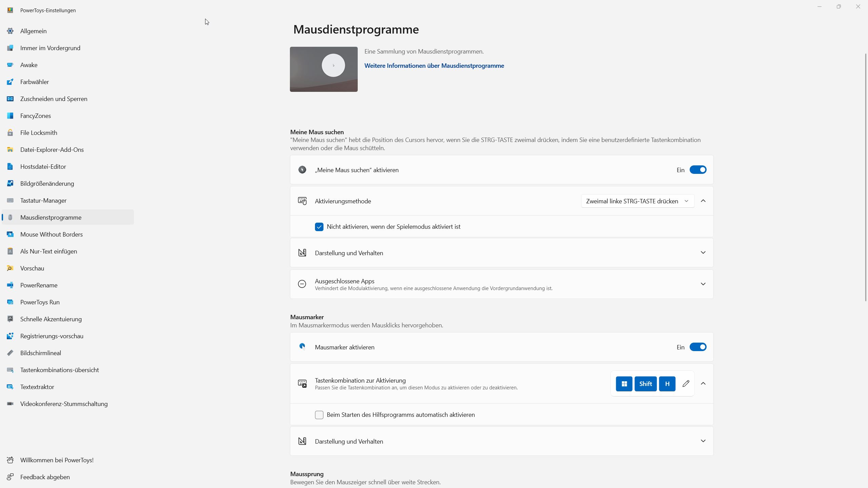Click the pencil icon to edit shortcut
The height and width of the screenshot is (488, 868).
click(686, 384)
